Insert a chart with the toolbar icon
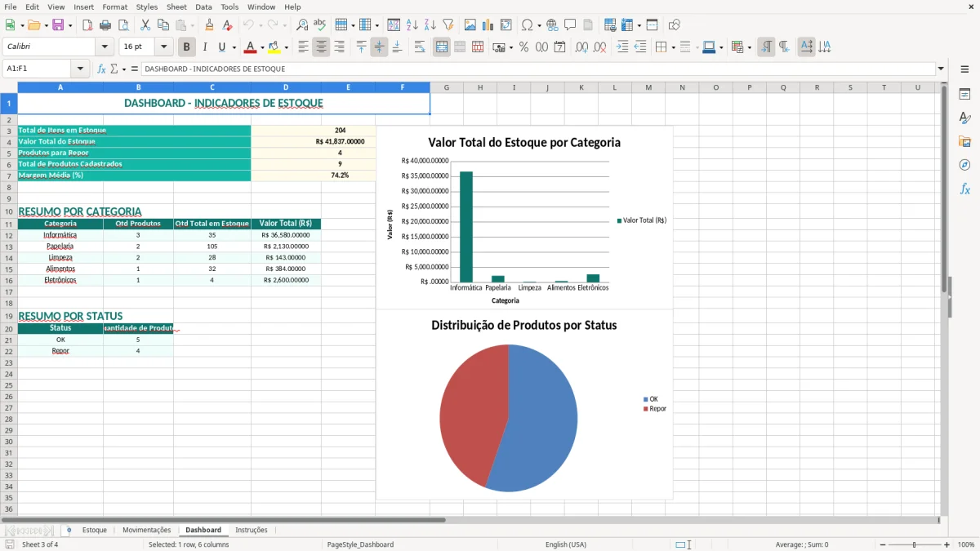Screen dimensions: 980x551 [x=488, y=25]
